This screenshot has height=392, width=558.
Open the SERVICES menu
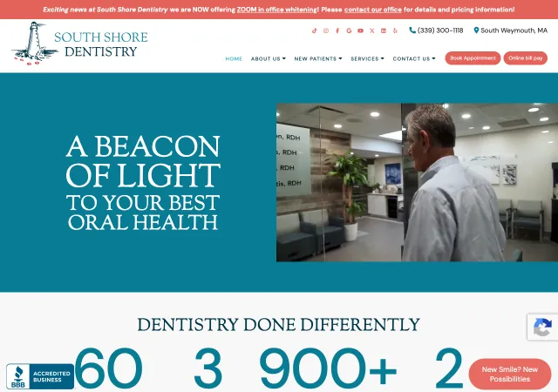[364, 58]
